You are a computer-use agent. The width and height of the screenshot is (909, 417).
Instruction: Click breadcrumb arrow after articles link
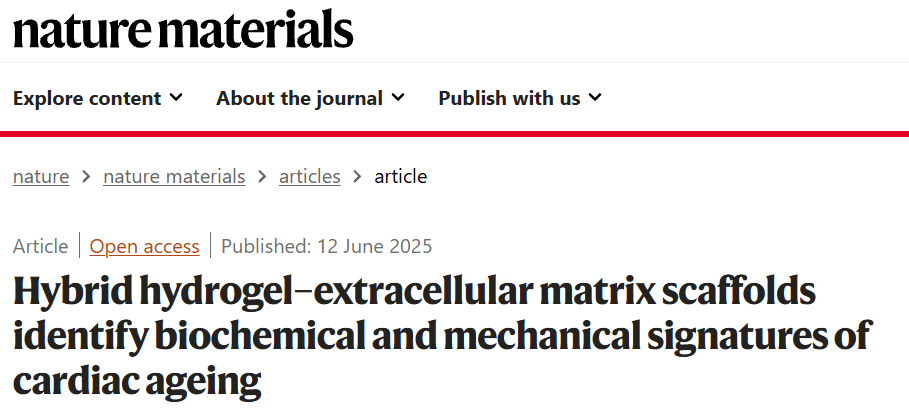coord(357,177)
